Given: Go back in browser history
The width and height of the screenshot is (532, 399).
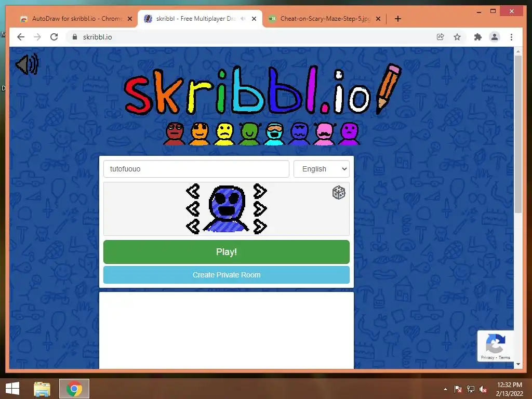Looking at the screenshot, I should 21,37.
